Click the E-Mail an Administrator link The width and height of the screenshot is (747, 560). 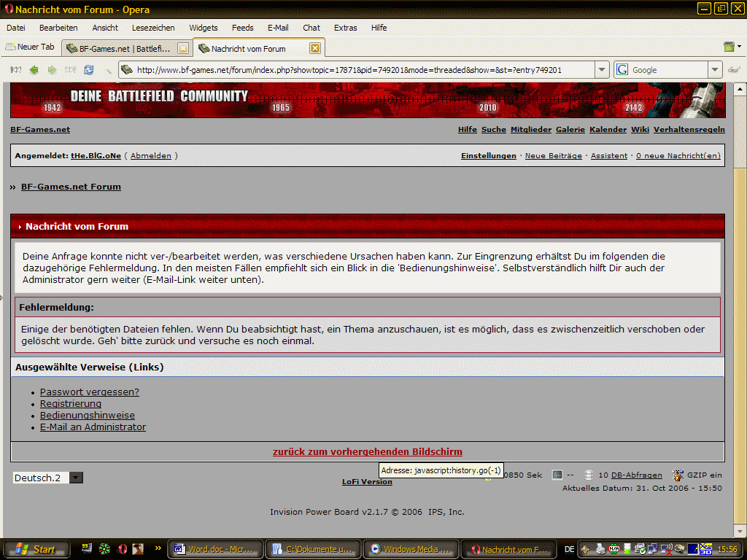tap(93, 427)
